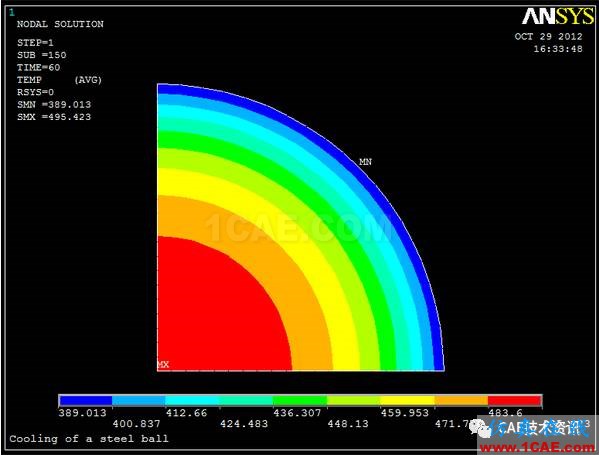
Task: Click the www.1CAE.com link
Action: click(537, 447)
